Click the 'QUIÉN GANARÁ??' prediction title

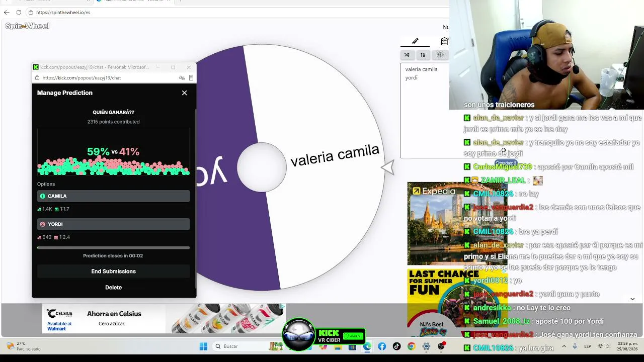(113, 113)
